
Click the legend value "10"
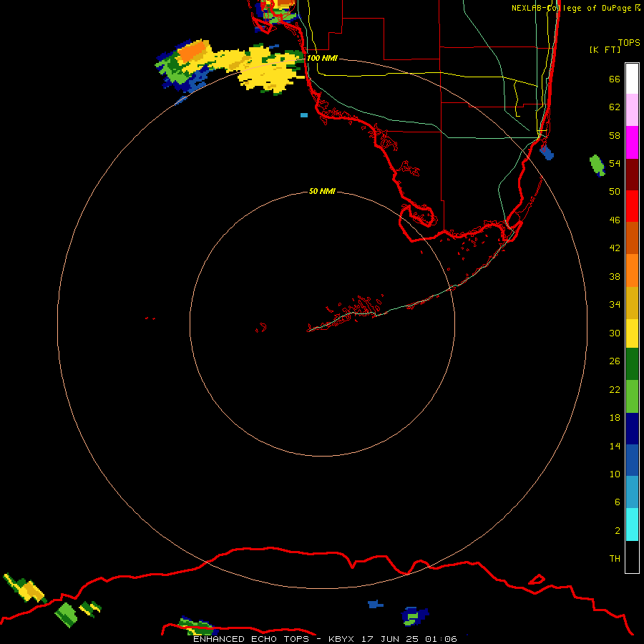615,474
